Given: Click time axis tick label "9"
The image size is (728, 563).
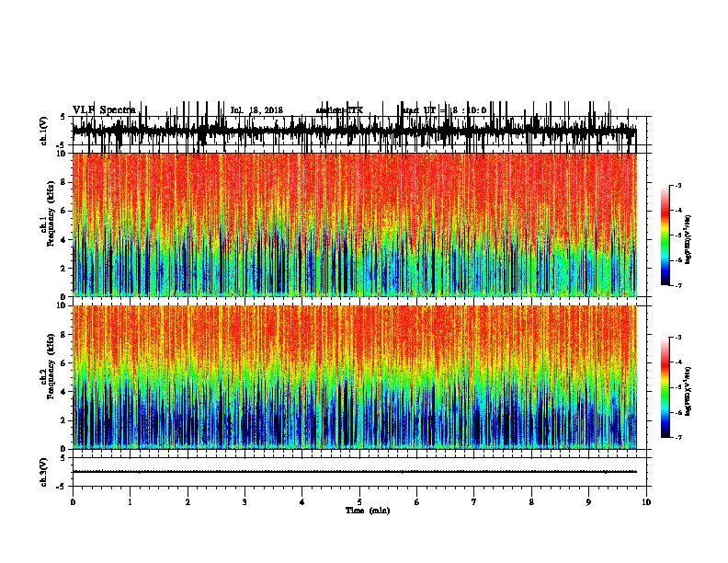Looking at the screenshot, I should pyautogui.click(x=588, y=502).
